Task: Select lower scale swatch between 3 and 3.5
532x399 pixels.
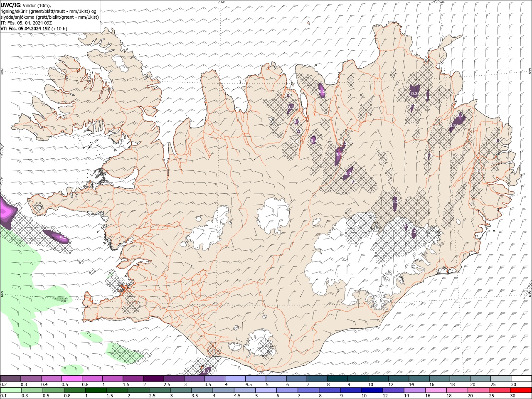Action: tap(181, 390)
